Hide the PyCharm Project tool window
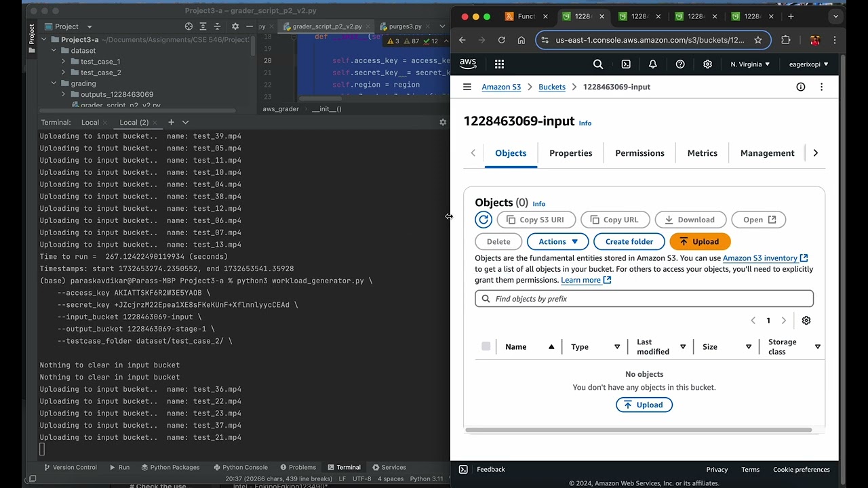Screen dimensions: 868x488 click(x=250, y=26)
